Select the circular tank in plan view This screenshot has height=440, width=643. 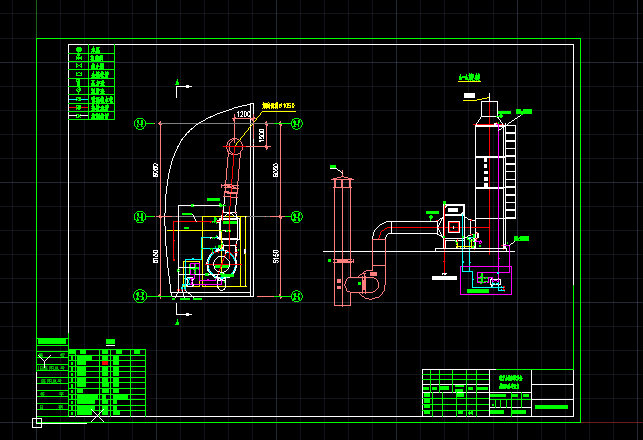pyautogui.click(x=221, y=262)
